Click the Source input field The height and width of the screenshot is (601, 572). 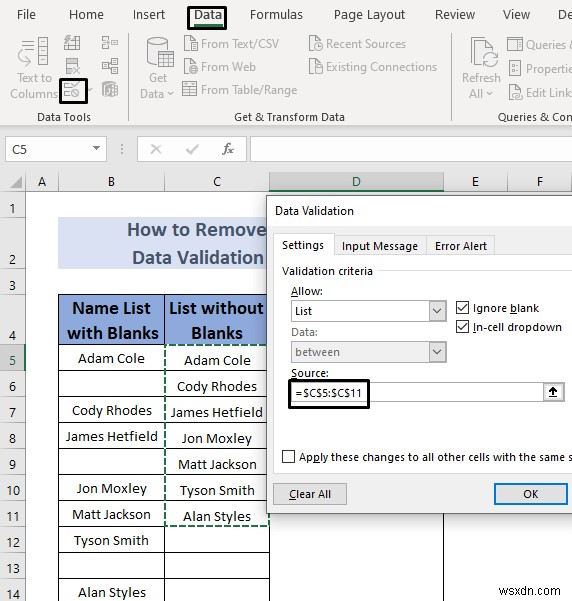click(x=417, y=392)
